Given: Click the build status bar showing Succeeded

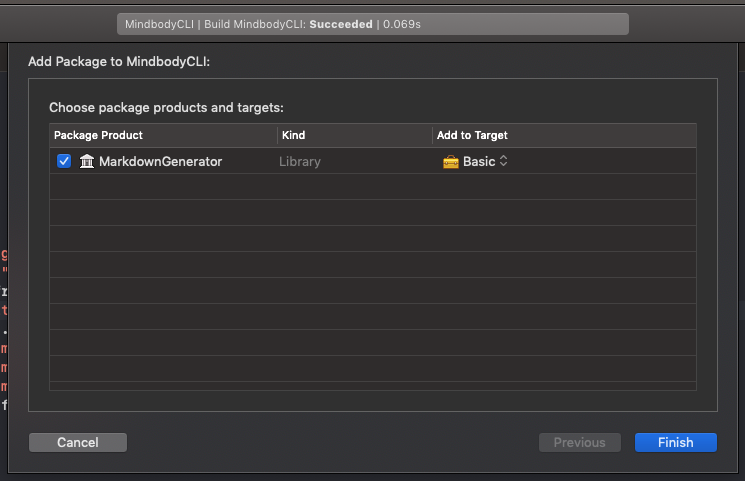Looking at the screenshot, I should 373,24.
